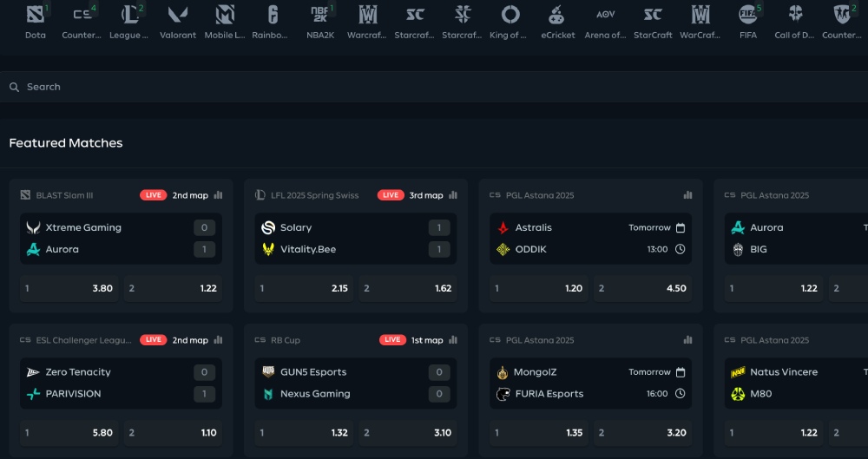Viewport: 868px width, 459px height.
Task: Pick GUN5 Esports odds 1.32
Action: tap(304, 433)
